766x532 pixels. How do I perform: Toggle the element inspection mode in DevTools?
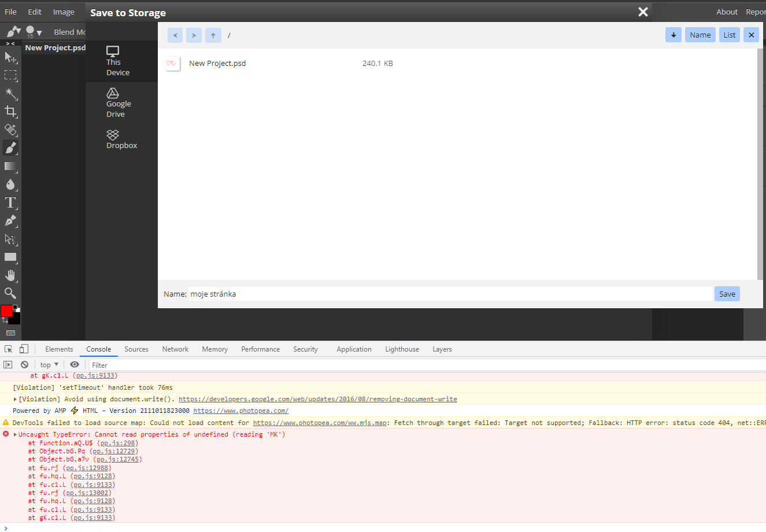coord(8,349)
